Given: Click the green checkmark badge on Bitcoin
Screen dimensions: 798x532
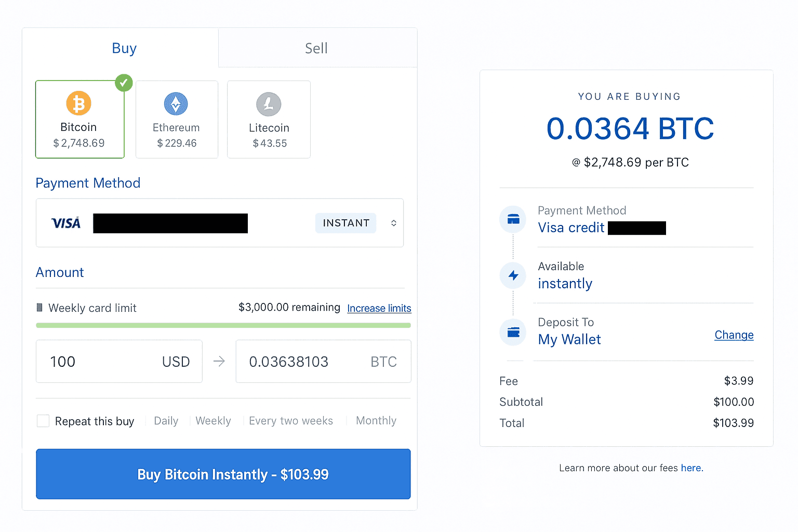Looking at the screenshot, I should click(x=124, y=83).
